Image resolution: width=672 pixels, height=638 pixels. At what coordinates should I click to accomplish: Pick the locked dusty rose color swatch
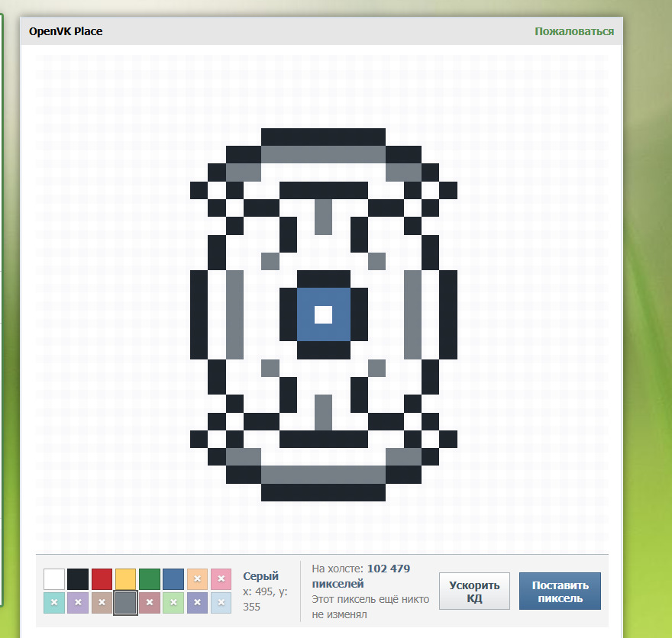coord(150,602)
